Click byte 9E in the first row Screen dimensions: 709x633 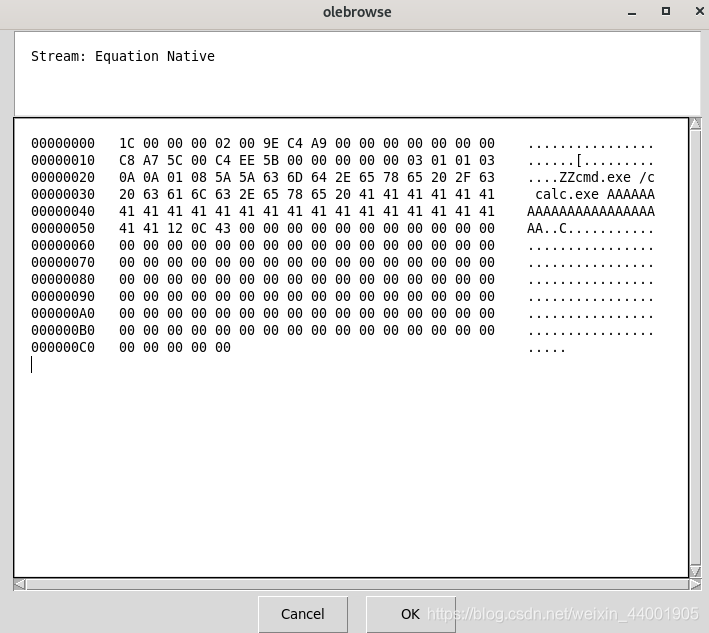pos(270,143)
